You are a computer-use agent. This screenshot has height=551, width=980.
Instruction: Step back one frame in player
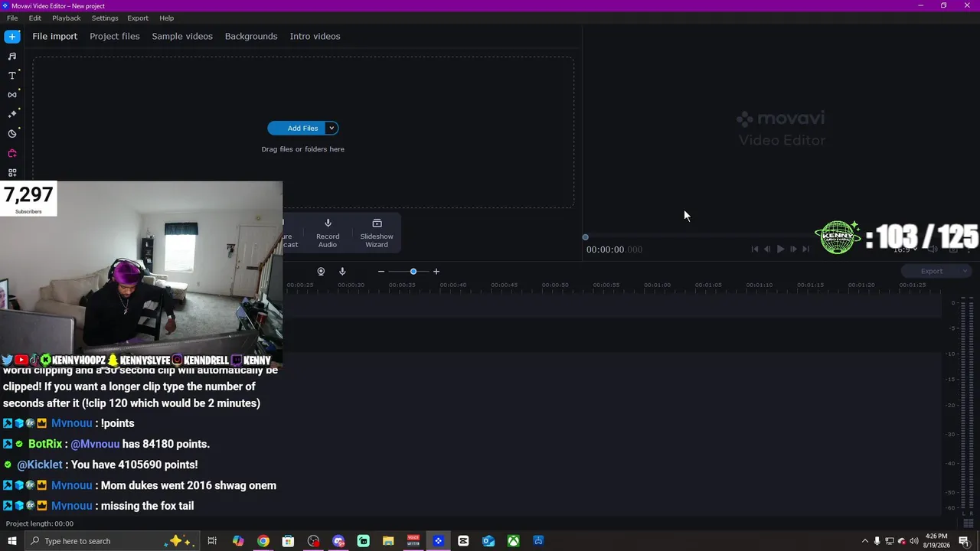pyautogui.click(x=767, y=249)
